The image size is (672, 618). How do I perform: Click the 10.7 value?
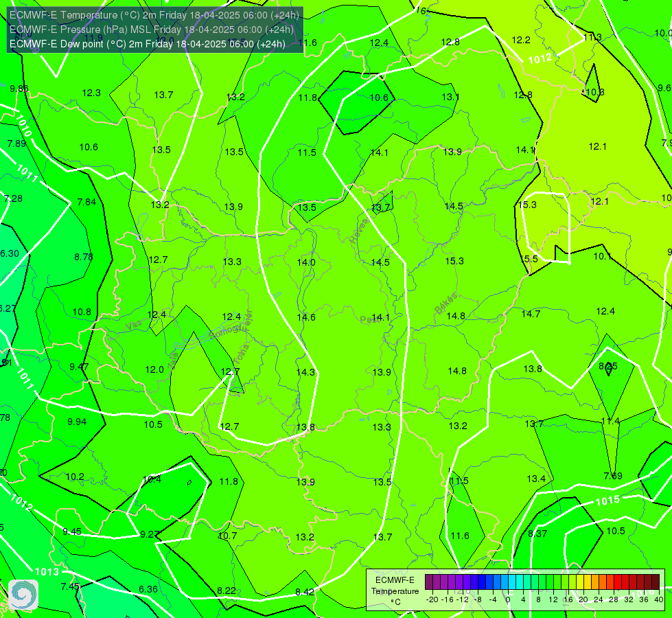tap(227, 536)
